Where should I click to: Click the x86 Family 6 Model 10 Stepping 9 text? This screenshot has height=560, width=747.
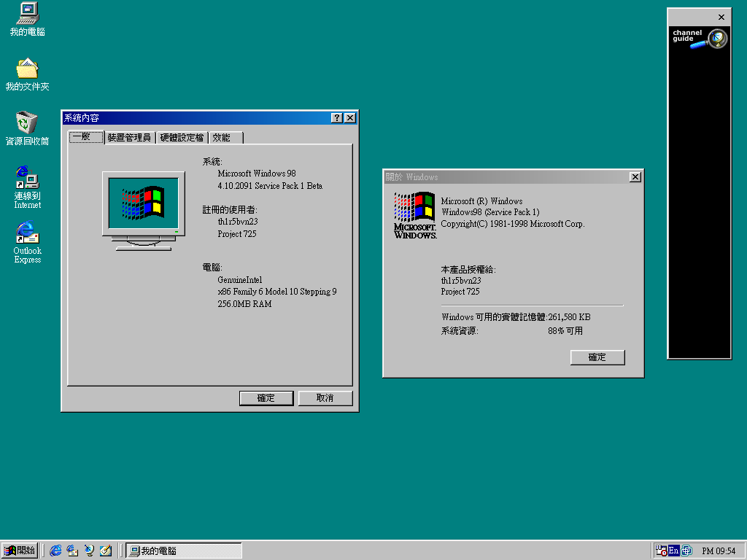point(276,292)
